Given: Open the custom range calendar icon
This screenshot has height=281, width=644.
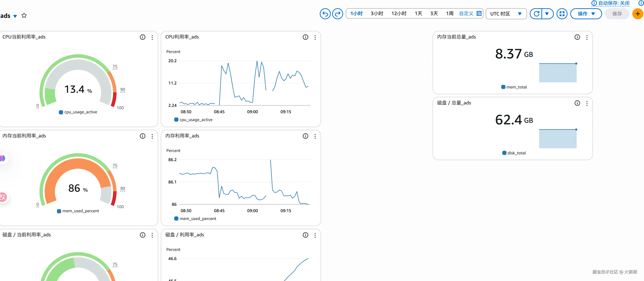Looking at the screenshot, I should [x=479, y=14].
